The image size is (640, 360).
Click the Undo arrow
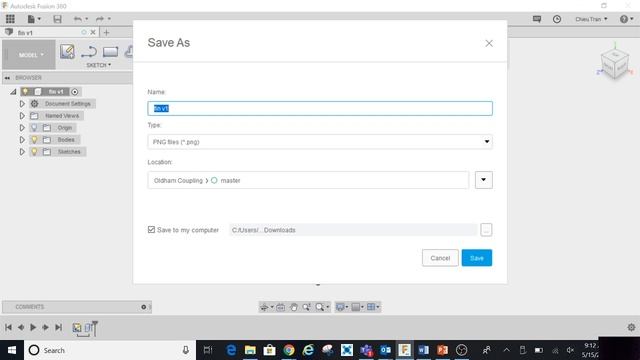click(78, 19)
